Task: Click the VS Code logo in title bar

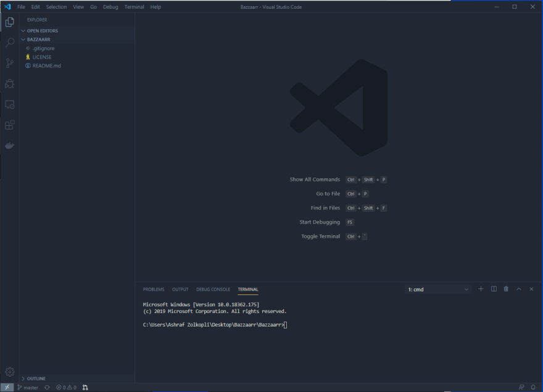Action: 7,7
